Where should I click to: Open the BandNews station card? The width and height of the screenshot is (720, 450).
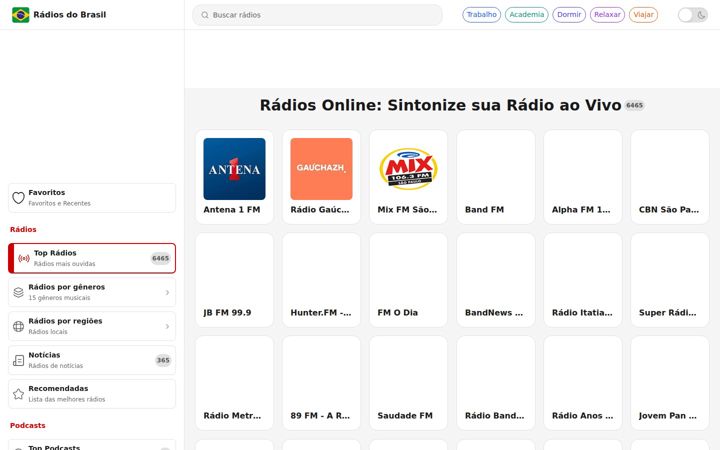coord(495,280)
